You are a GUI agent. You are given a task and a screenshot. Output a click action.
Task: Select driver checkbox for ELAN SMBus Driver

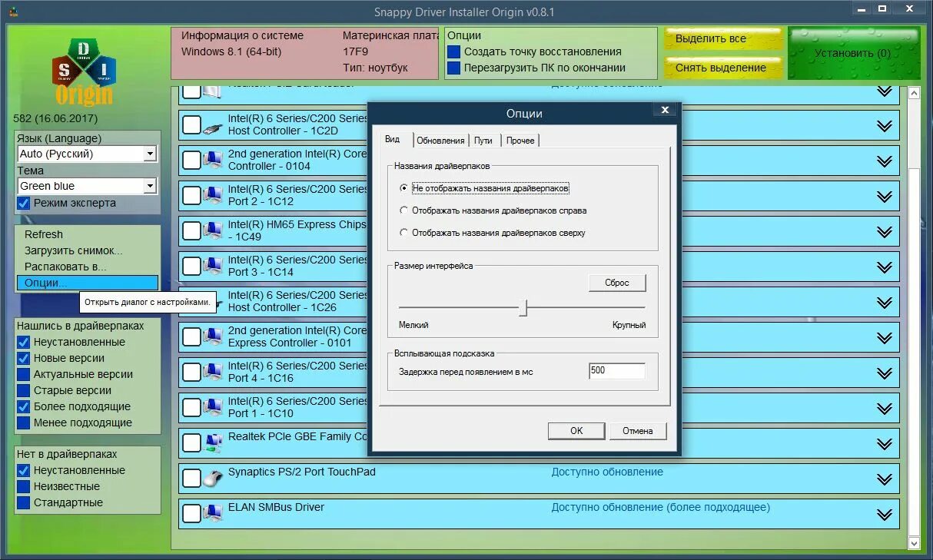click(x=191, y=514)
